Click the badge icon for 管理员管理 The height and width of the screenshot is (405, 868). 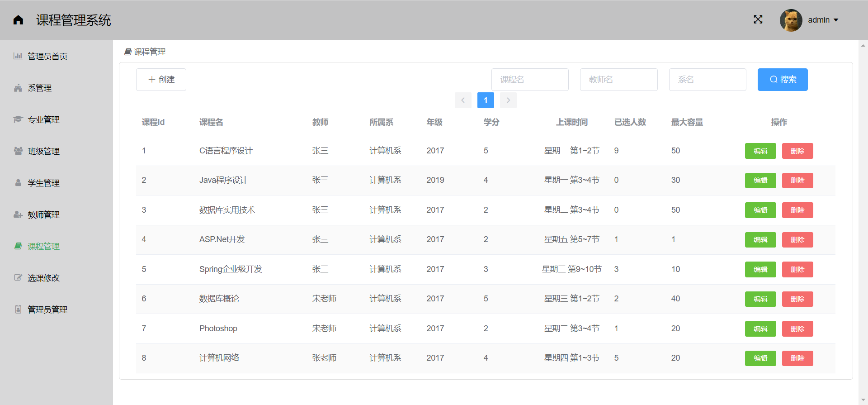18,310
